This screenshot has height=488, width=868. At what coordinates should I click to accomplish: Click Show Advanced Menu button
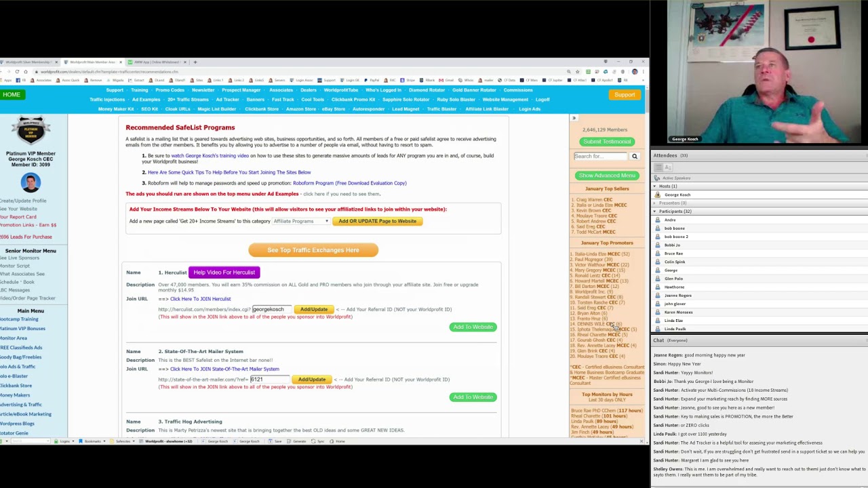607,176
